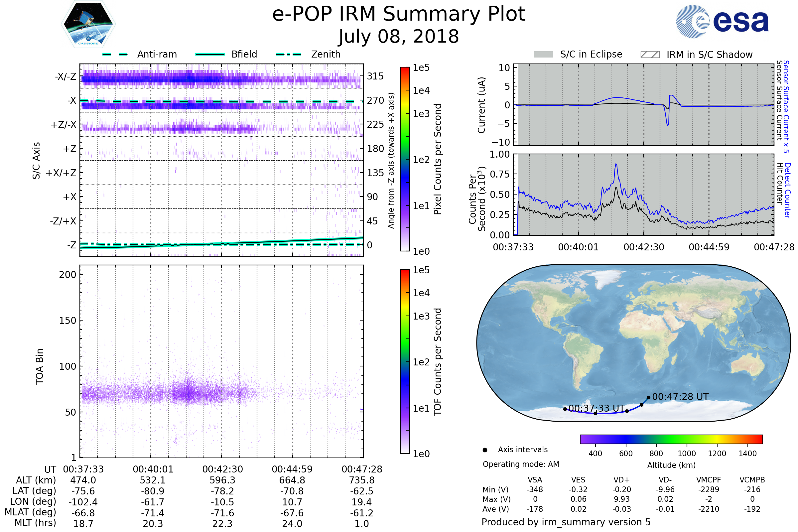Screen dimensions: 798x532
Task: Click the Axis intervals black dot marker
Action: pyautogui.click(x=485, y=450)
